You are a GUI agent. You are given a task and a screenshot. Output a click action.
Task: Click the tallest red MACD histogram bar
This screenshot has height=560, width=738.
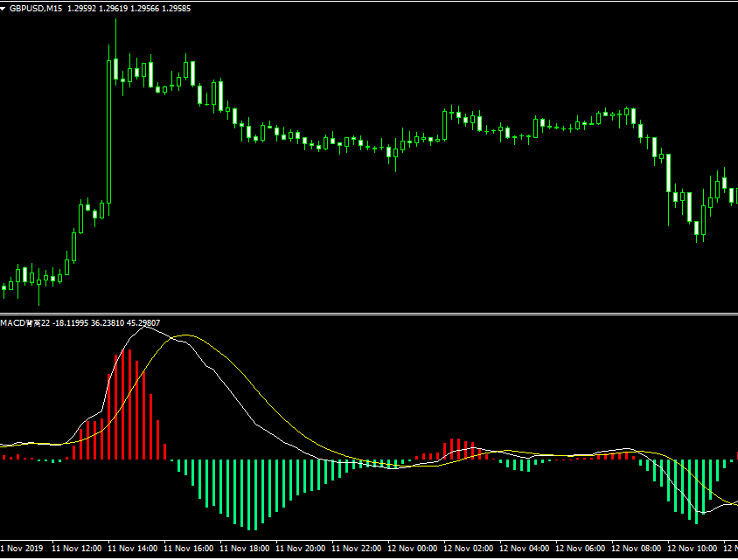point(129,404)
